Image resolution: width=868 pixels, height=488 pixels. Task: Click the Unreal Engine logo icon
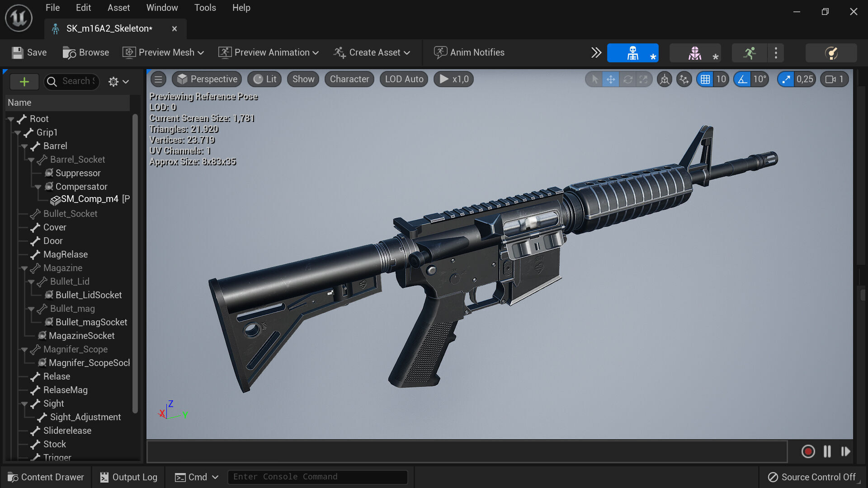(x=19, y=19)
